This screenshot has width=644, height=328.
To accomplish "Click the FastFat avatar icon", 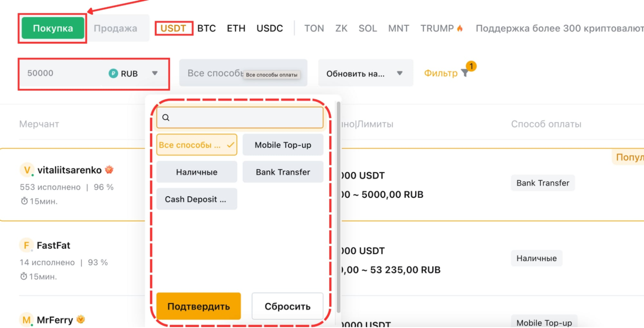I will click(x=26, y=246).
